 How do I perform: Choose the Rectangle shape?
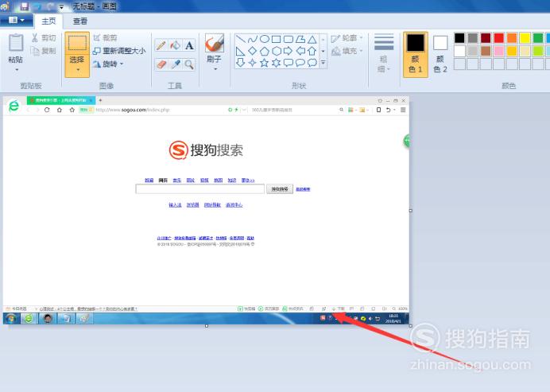click(277, 39)
